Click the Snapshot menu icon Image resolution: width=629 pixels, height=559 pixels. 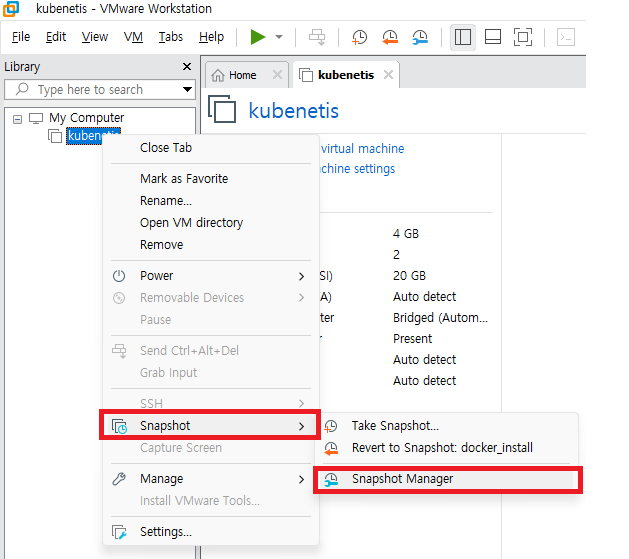119,426
